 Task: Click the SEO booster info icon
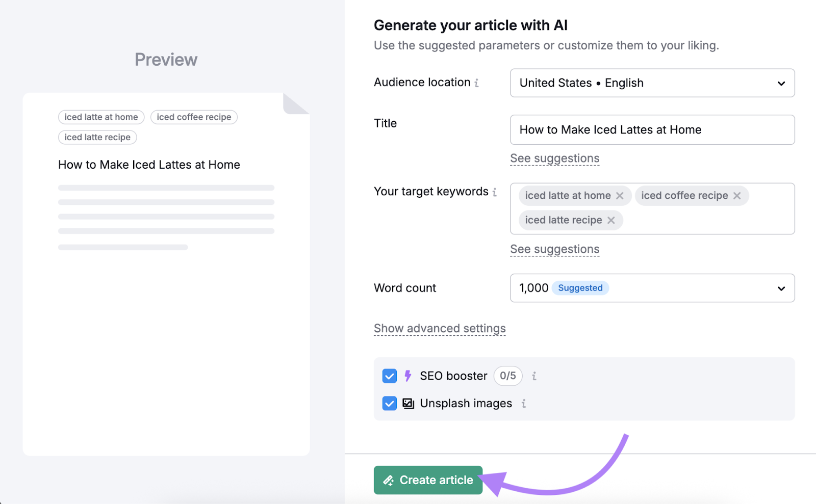point(534,376)
